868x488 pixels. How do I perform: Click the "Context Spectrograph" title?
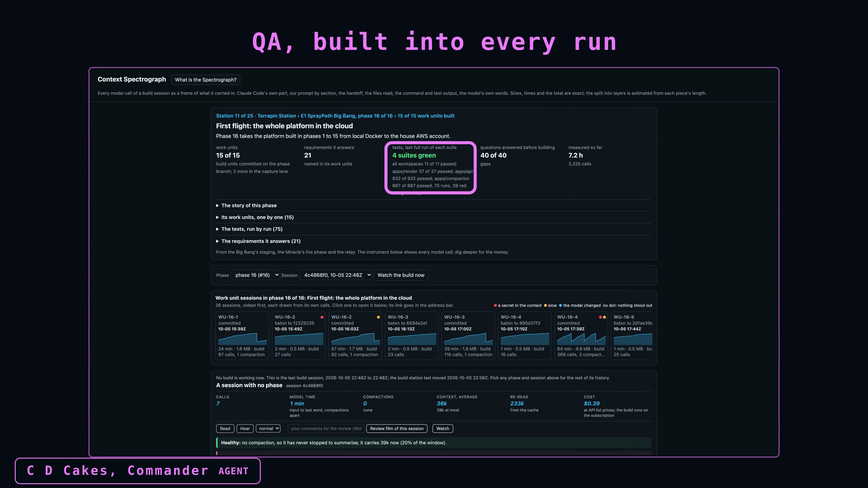click(132, 79)
